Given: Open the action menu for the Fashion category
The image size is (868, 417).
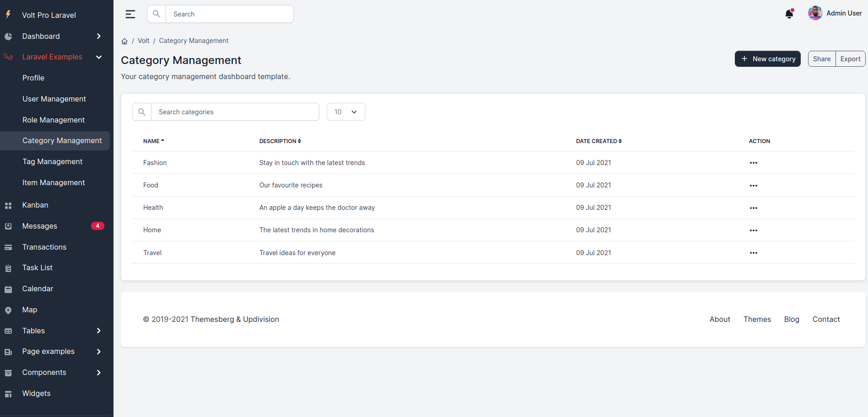Looking at the screenshot, I should [x=754, y=162].
